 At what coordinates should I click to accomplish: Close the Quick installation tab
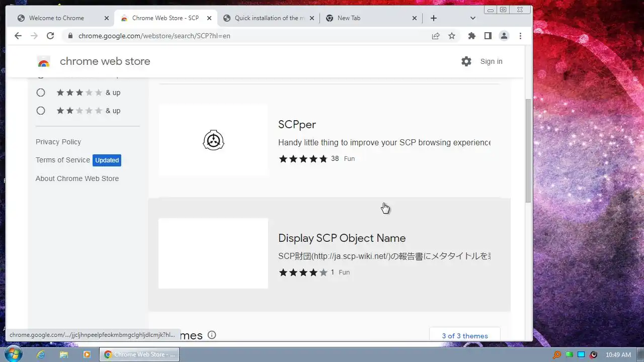click(x=312, y=18)
